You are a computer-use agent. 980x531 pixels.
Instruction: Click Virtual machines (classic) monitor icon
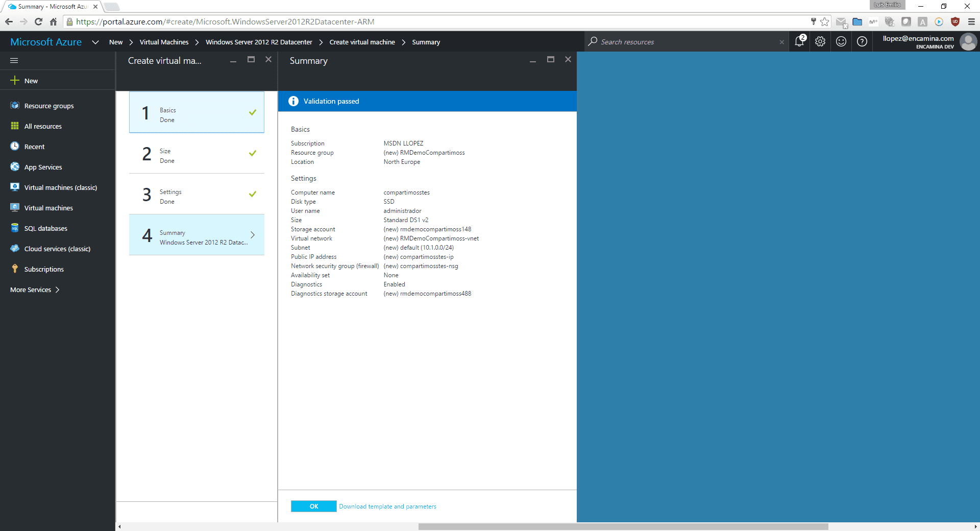[15, 187]
